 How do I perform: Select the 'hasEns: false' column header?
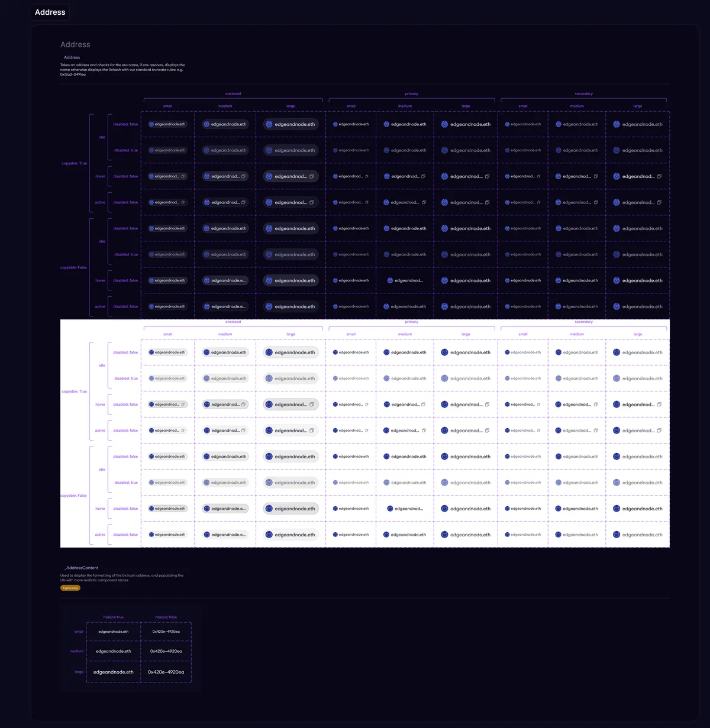click(x=166, y=617)
